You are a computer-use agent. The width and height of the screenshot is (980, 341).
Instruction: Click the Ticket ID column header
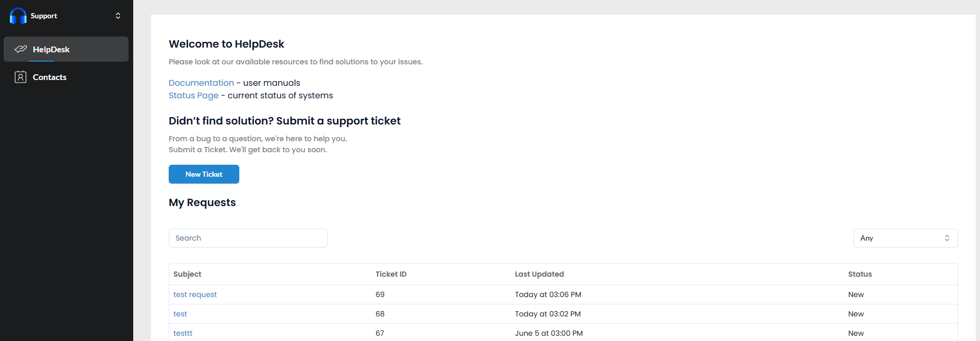point(391,274)
